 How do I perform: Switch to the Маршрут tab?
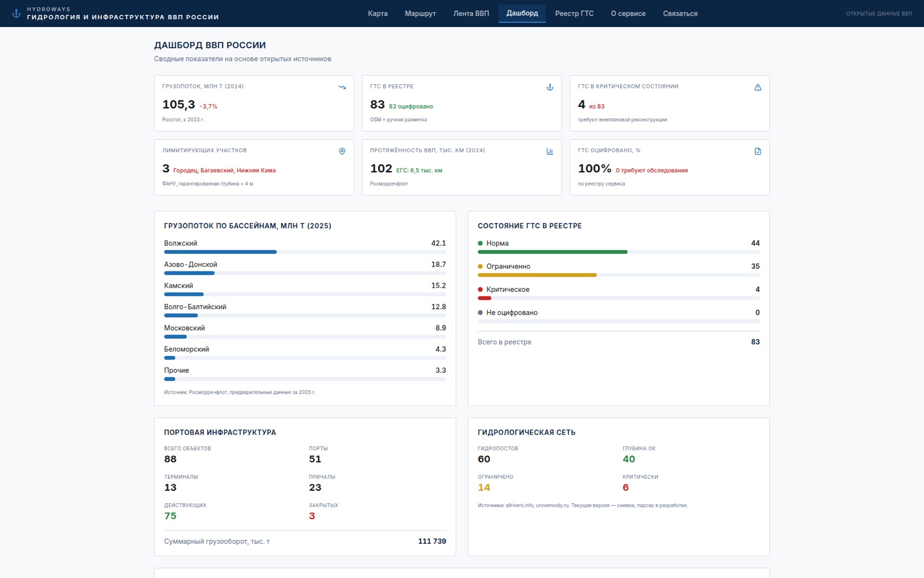(420, 13)
